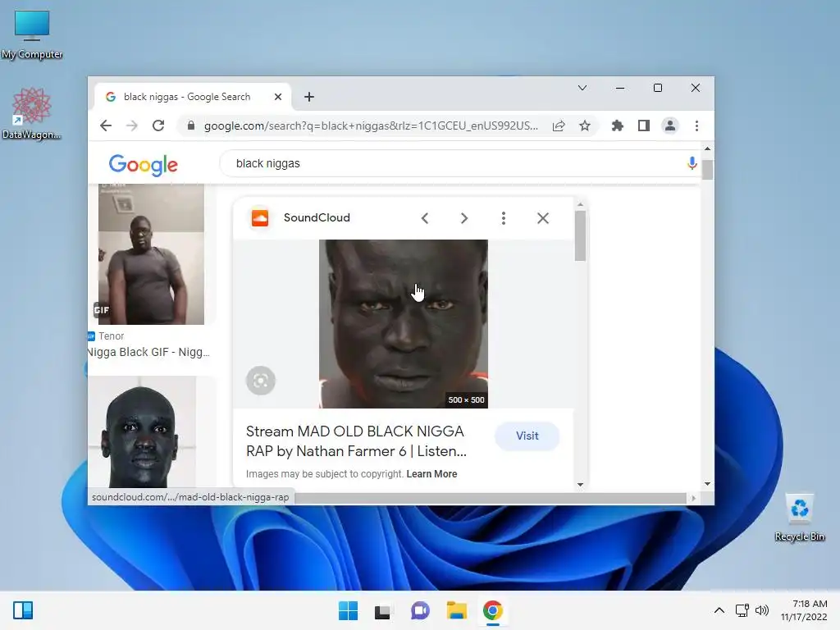840x630 pixels.
Task: Minimize the Chrome window
Action: coord(620,88)
